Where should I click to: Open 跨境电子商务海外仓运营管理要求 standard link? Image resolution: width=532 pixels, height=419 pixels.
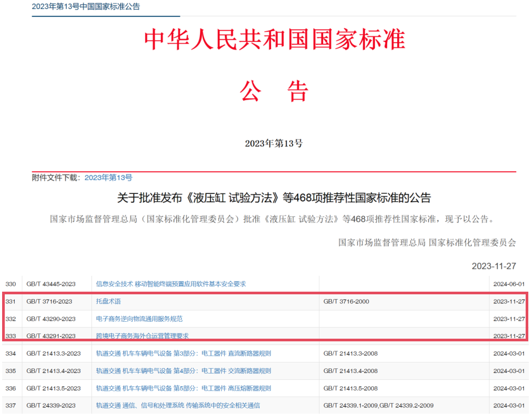142,336
